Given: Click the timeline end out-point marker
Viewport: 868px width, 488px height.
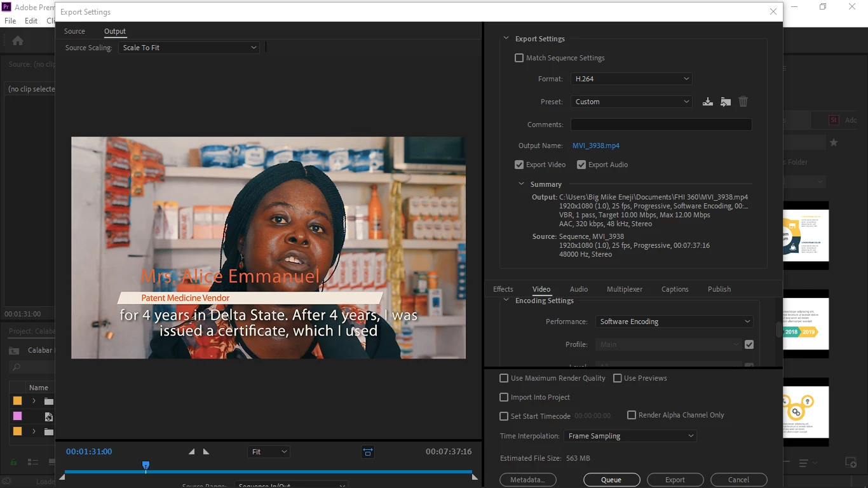Looking at the screenshot, I should pyautogui.click(x=475, y=477).
